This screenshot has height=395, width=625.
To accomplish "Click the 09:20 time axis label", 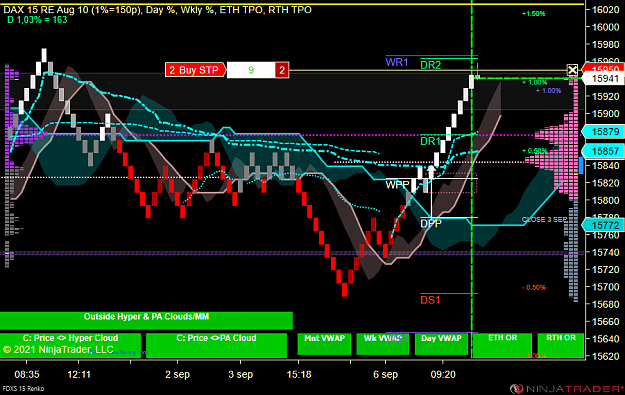I will coord(443,375).
